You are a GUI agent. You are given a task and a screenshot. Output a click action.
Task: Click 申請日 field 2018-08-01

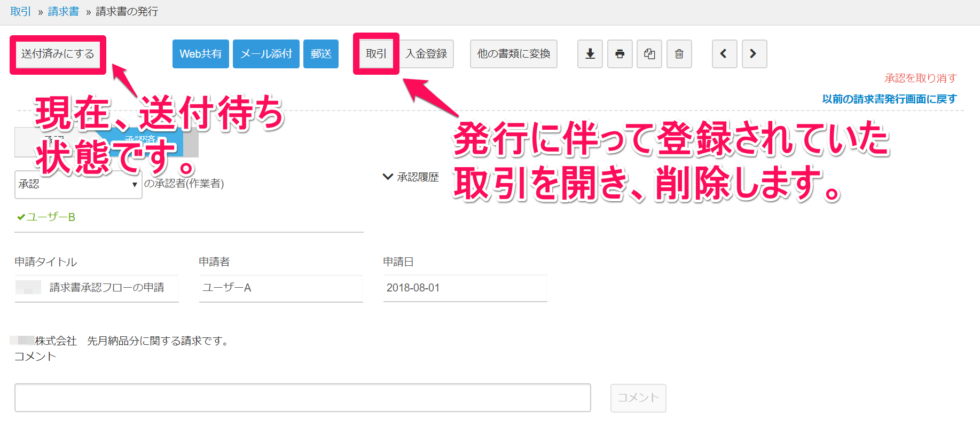(x=465, y=288)
